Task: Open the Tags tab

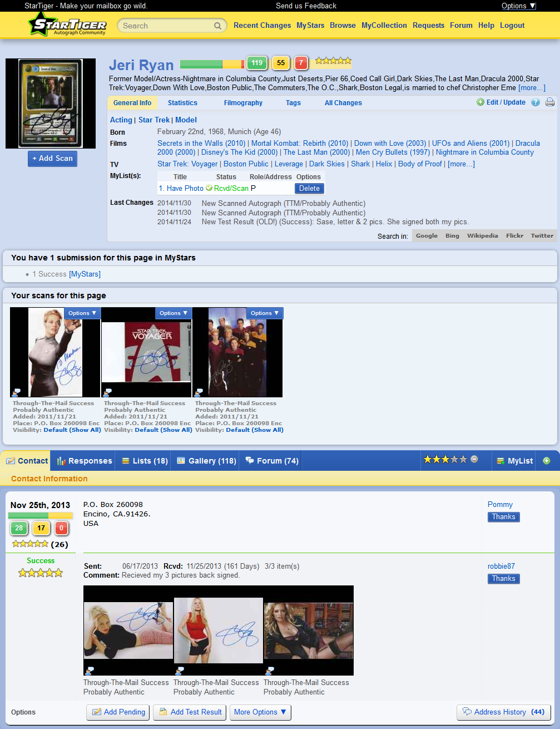Action: coord(293,103)
